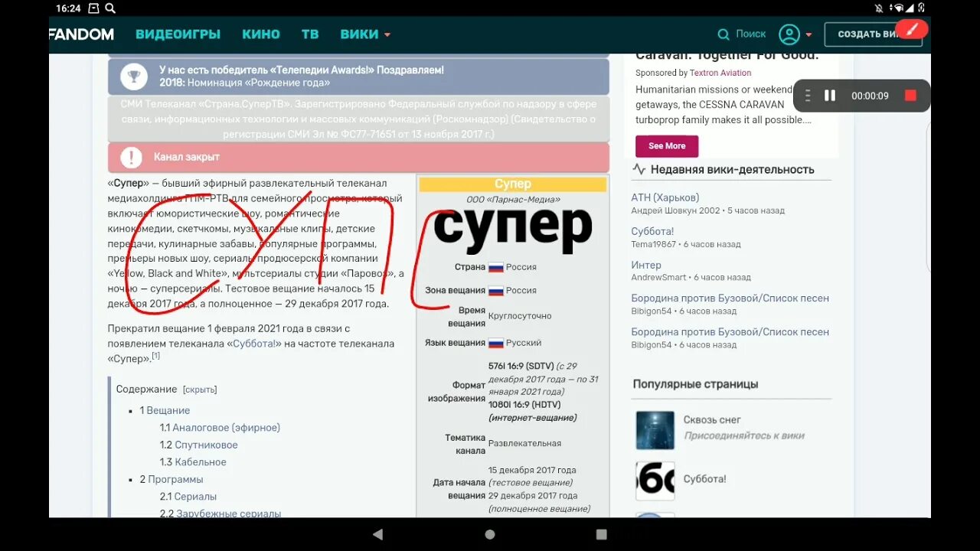
Task: Open first Бородина против Бузовой link
Action: click(x=730, y=298)
